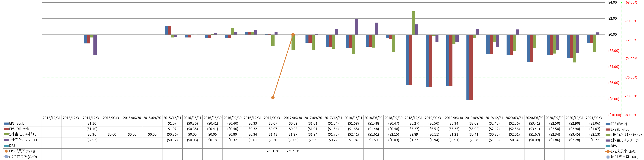This screenshot has height=160, width=644.
Task: Select the ($8.09) cell in EPS (Basic) row
Action: (x=474, y=123)
